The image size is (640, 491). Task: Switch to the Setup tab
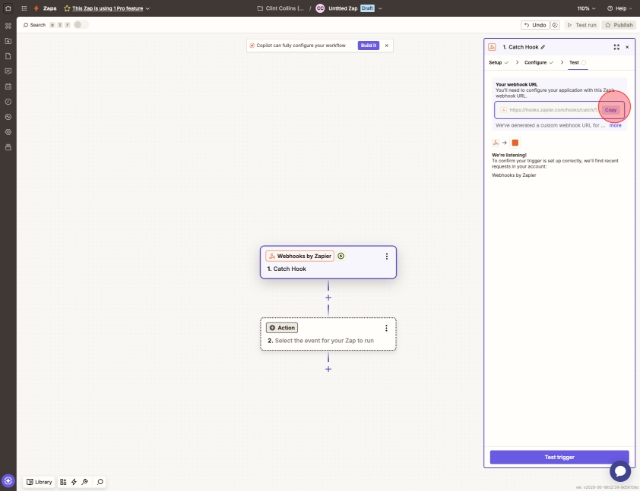(x=498, y=62)
